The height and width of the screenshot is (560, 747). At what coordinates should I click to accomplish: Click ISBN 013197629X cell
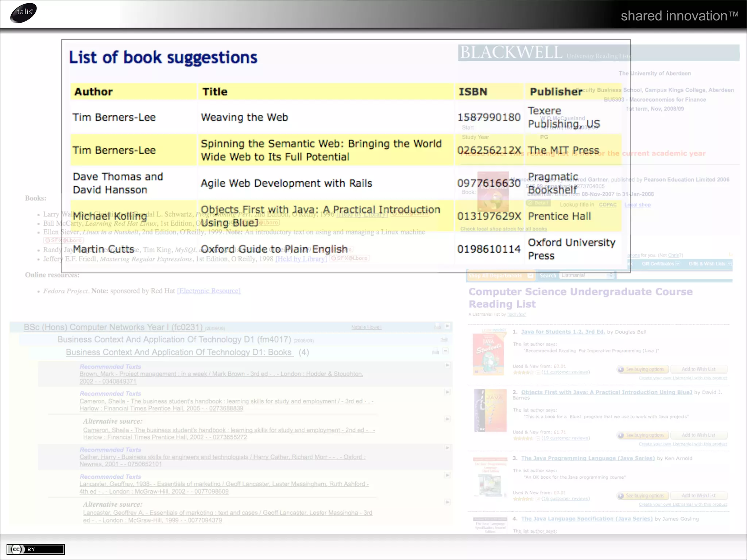[489, 216]
